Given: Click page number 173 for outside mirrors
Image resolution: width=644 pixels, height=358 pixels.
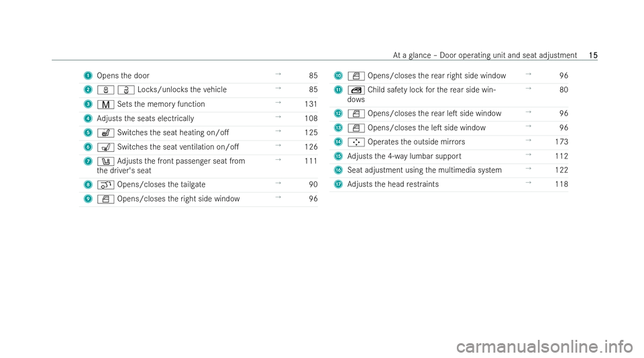Looking at the screenshot, I should click(x=561, y=142).
